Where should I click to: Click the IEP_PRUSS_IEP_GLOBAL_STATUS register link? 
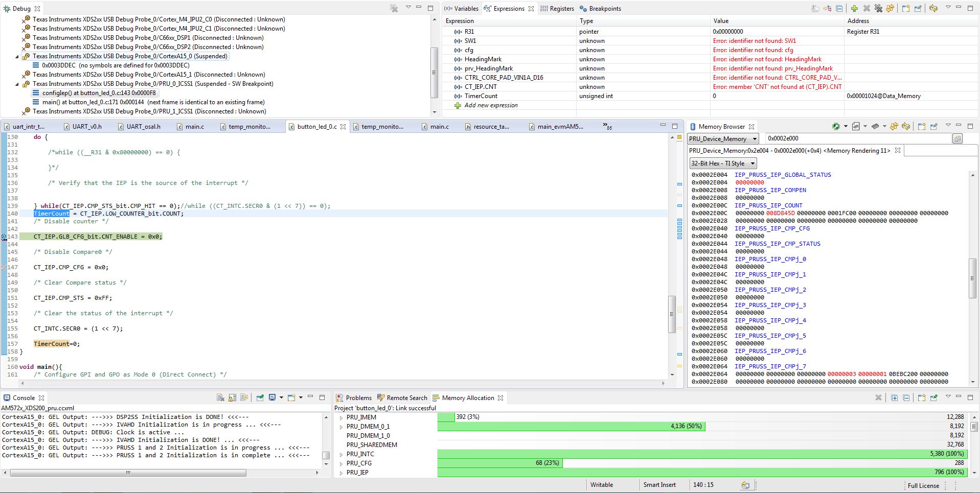pos(783,175)
